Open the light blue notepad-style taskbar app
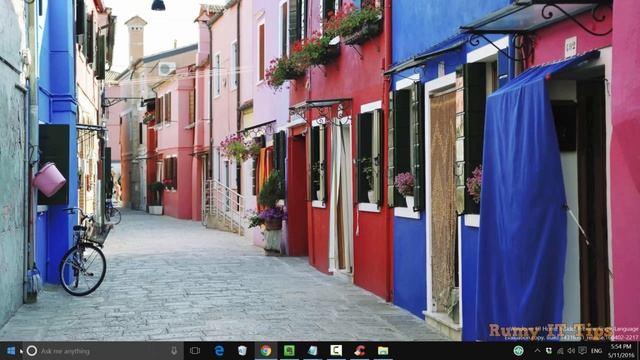Image resolution: width=640 pixels, height=360 pixels. pos(313,351)
